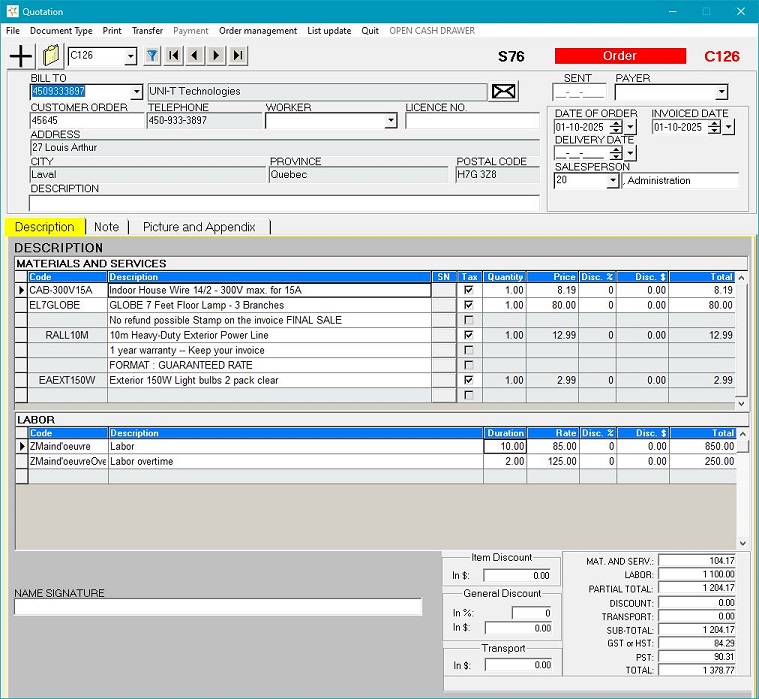Toggle Tax checkbox for EAEXT150W row
The height and width of the screenshot is (699, 759).
[468, 381]
